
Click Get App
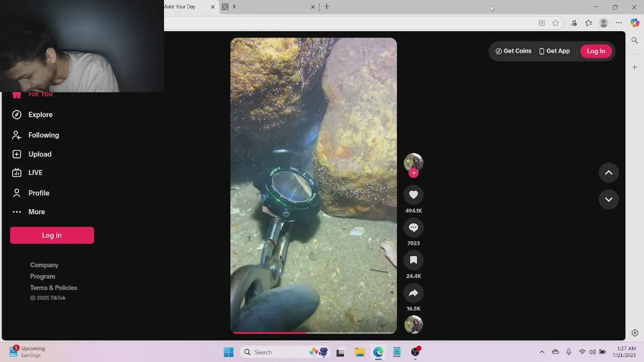click(x=554, y=51)
